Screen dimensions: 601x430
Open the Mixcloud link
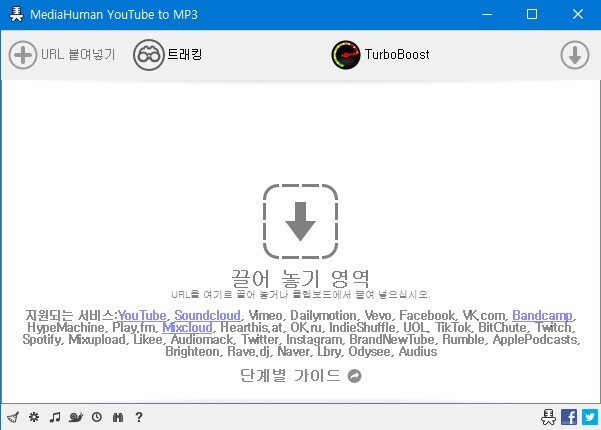(187, 327)
